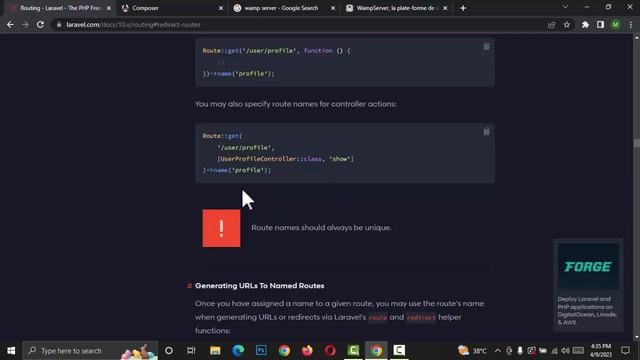640x360 pixels.
Task: Open the clock showing 4:35 PM
Action: (x=601, y=351)
